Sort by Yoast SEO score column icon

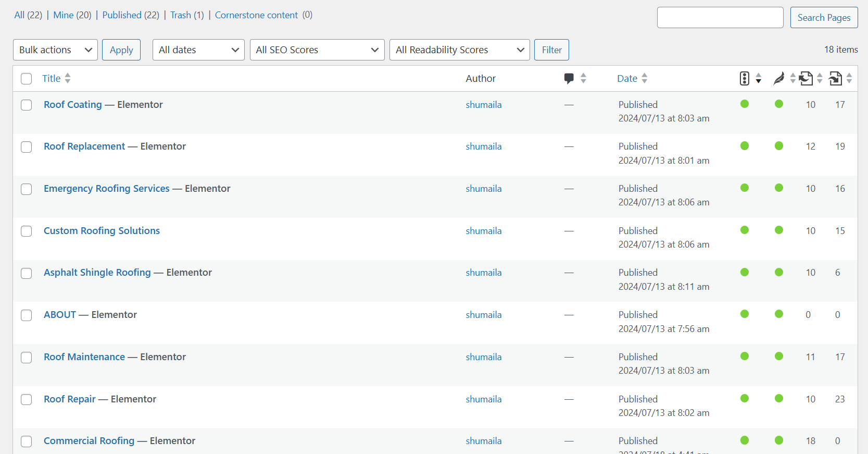click(x=745, y=78)
